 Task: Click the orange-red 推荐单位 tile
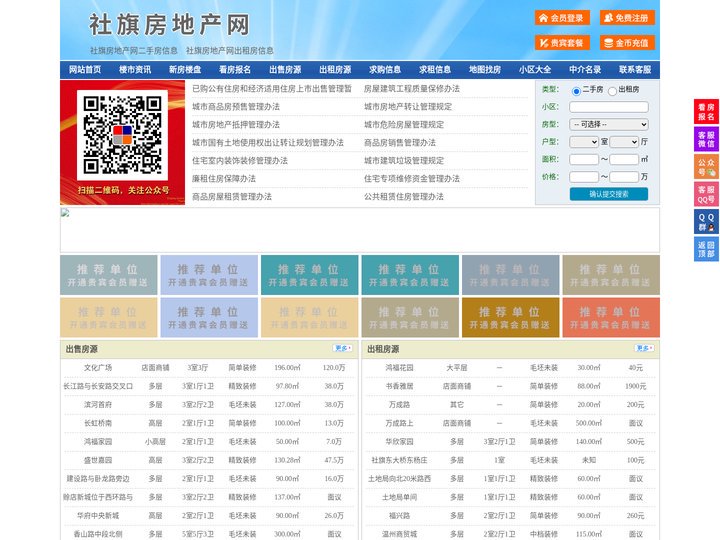611,317
